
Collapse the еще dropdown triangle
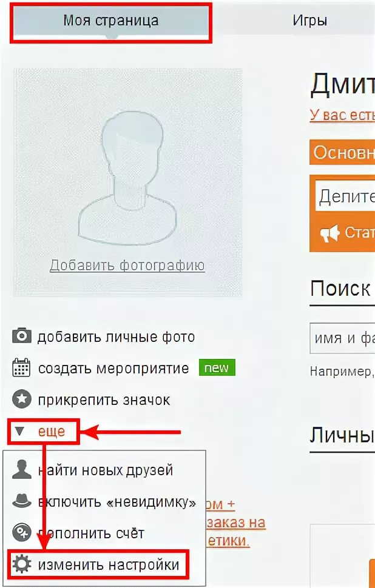(19, 431)
